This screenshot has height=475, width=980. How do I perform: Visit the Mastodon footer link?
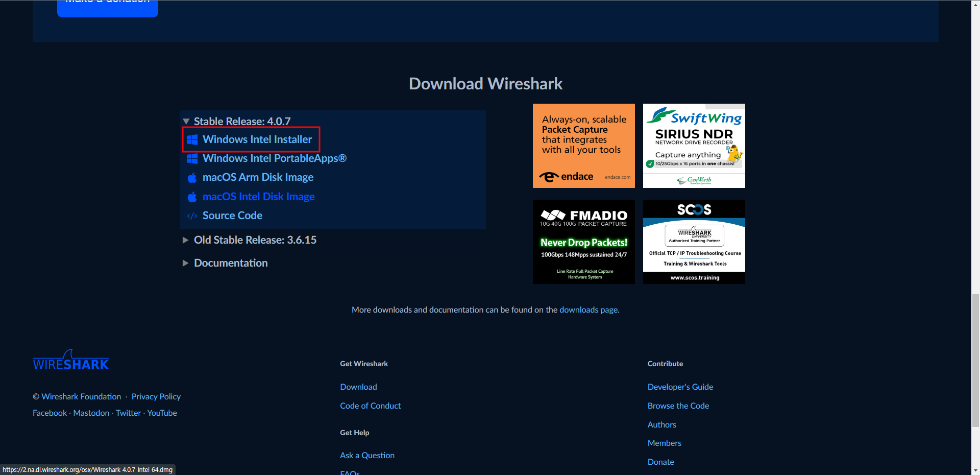[91, 413]
